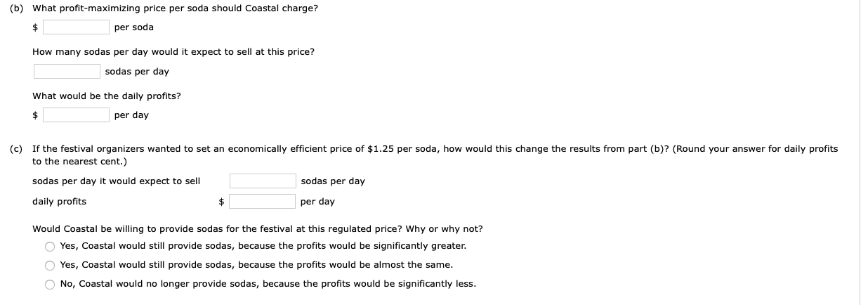Click the profit-maximizing price per soda field
Screen dimensions: 868x305
pyautogui.click(x=76, y=27)
